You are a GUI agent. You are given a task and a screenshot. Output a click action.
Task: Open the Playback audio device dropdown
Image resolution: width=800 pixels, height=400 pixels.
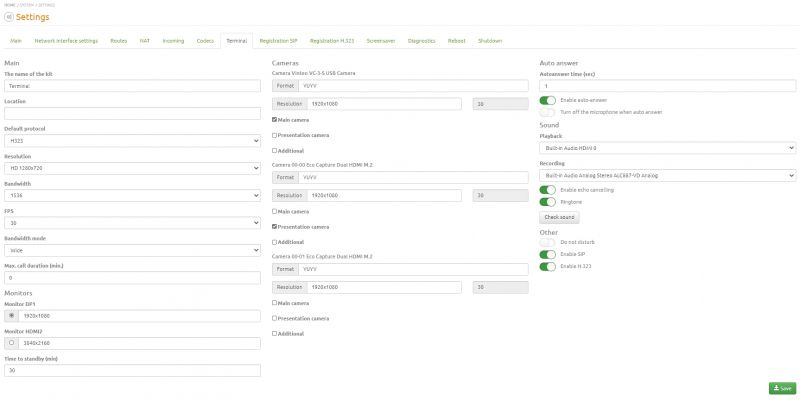click(667, 148)
